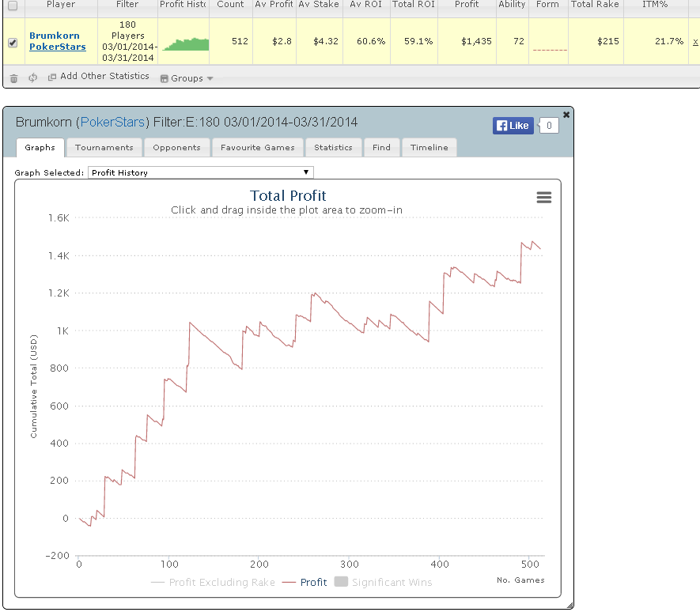
Task: Click the 72 ability value
Action: pos(519,42)
